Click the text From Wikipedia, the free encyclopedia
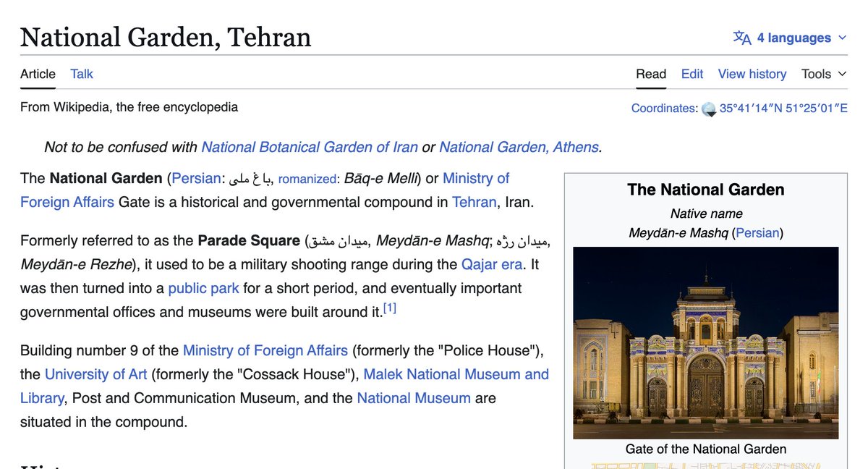Image resolution: width=868 pixels, height=469 pixels. tap(129, 107)
